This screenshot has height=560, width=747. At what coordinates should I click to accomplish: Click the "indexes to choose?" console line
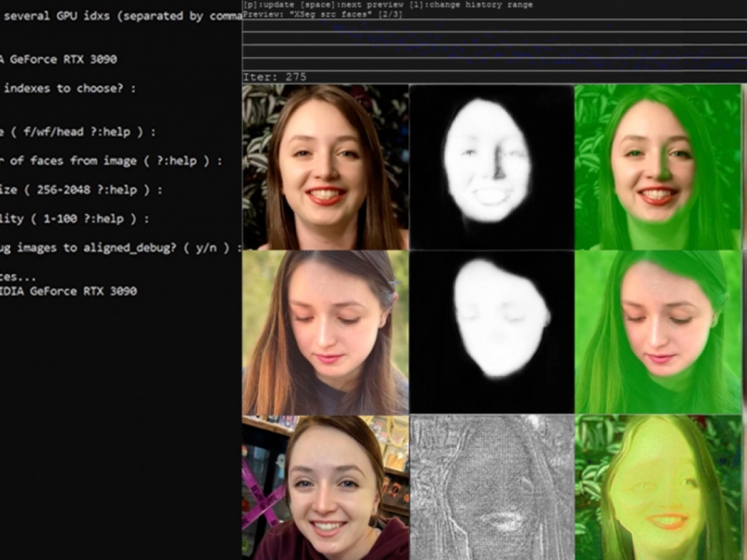point(69,89)
